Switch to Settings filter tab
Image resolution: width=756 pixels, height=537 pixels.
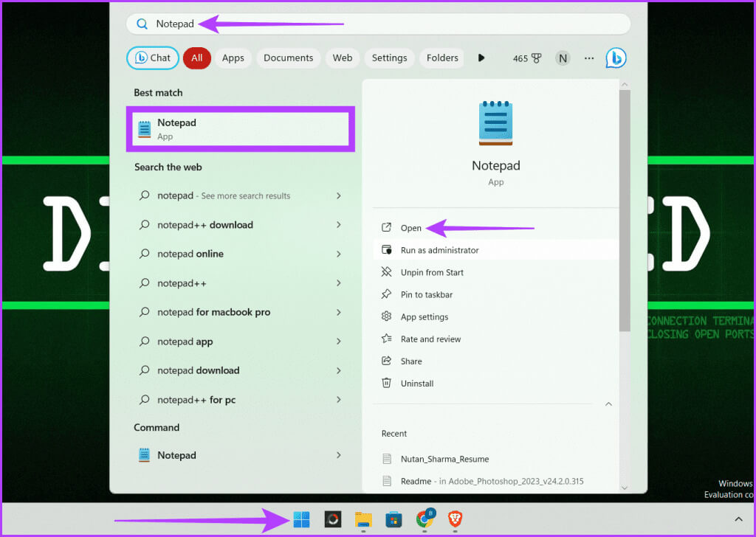point(389,58)
